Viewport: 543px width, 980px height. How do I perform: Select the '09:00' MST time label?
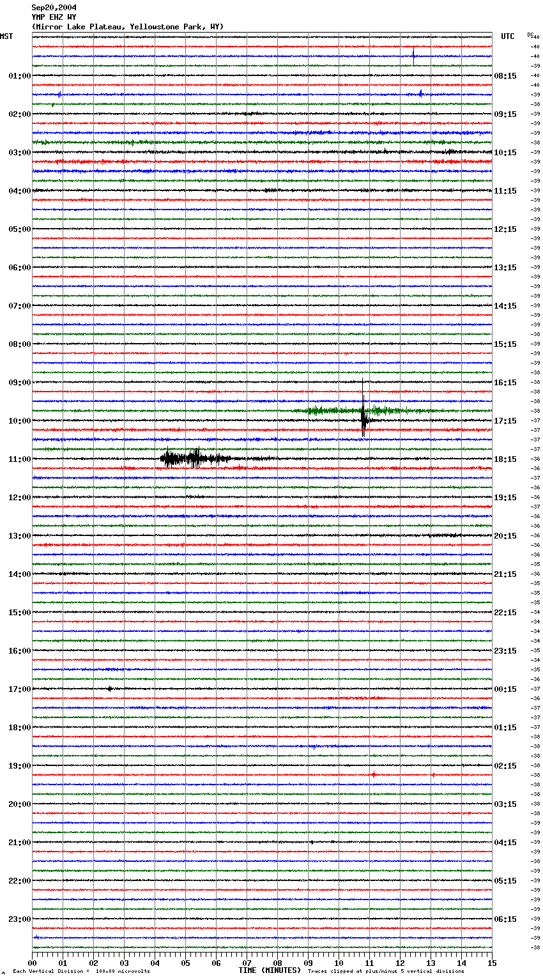tap(20, 383)
